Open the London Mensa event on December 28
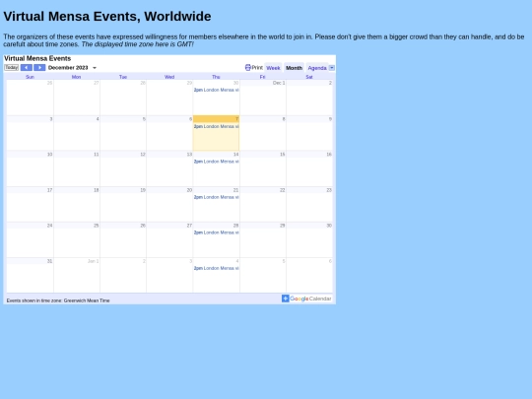The image size is (532, 399). (216, 233)
